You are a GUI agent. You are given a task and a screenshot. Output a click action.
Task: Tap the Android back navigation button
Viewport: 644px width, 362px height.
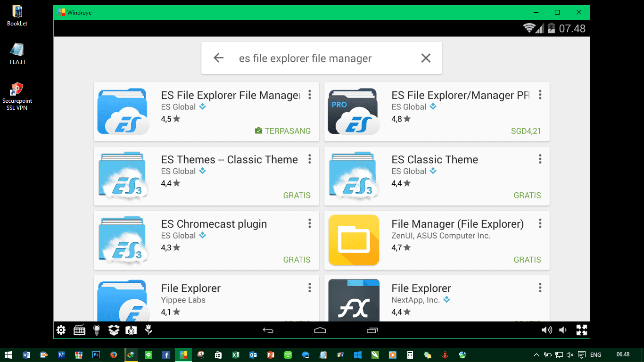click(268, 330)
